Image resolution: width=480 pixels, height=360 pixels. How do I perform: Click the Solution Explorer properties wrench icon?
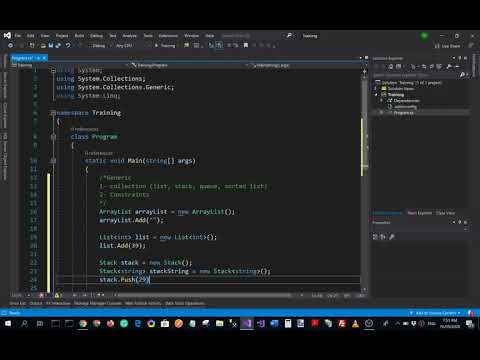pyautogui.click(x=449, y=67)
